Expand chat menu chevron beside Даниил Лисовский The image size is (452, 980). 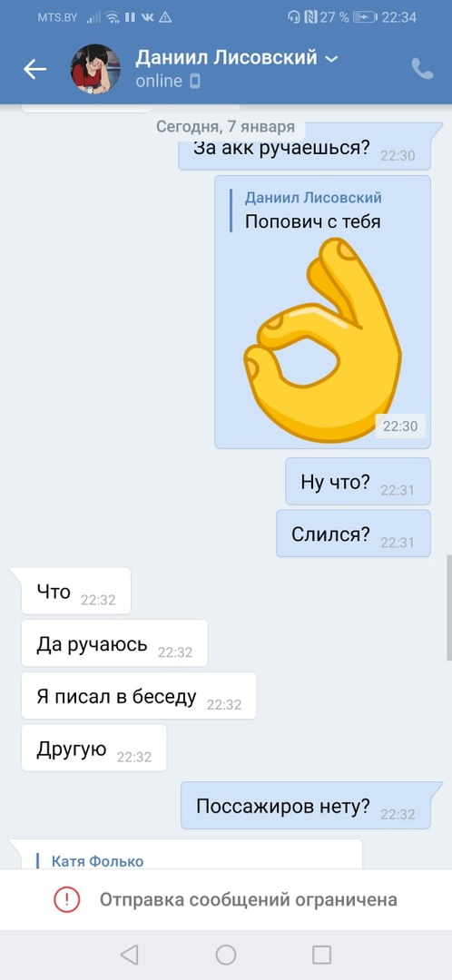[x=331, y=59]
